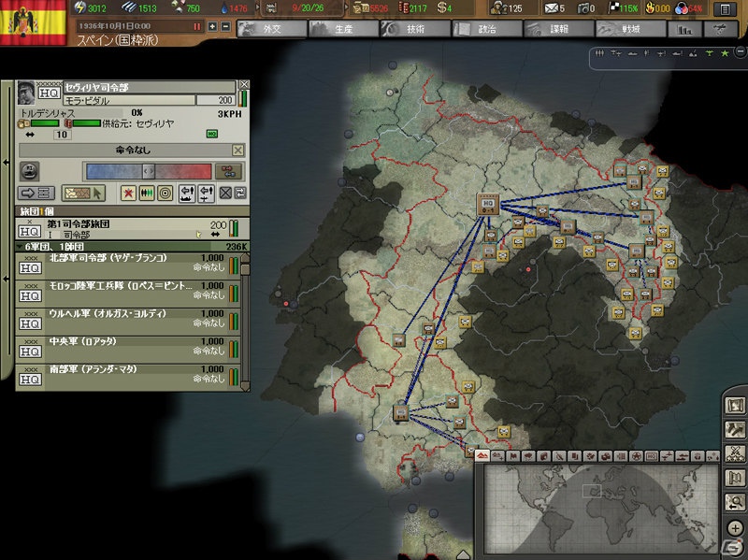
Task: Toggle the green soldiers reinforcement icon
Action: coord(147,194)
